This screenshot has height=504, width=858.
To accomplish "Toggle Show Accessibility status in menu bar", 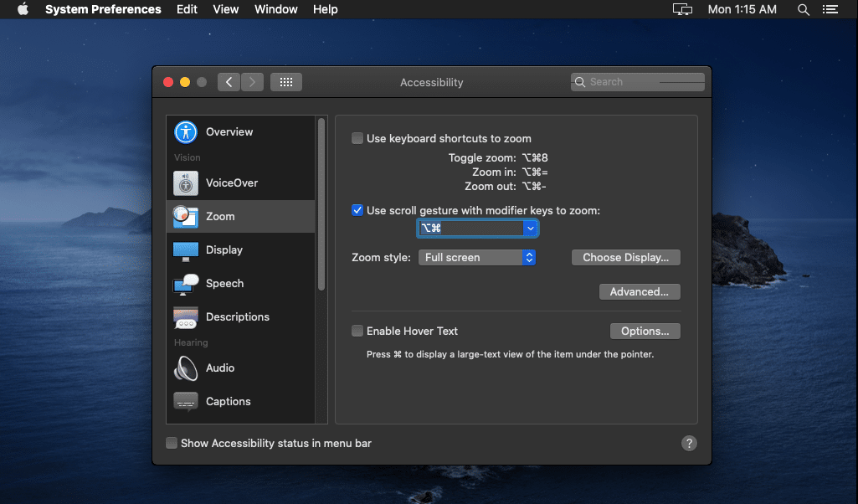I will point(172,444).
